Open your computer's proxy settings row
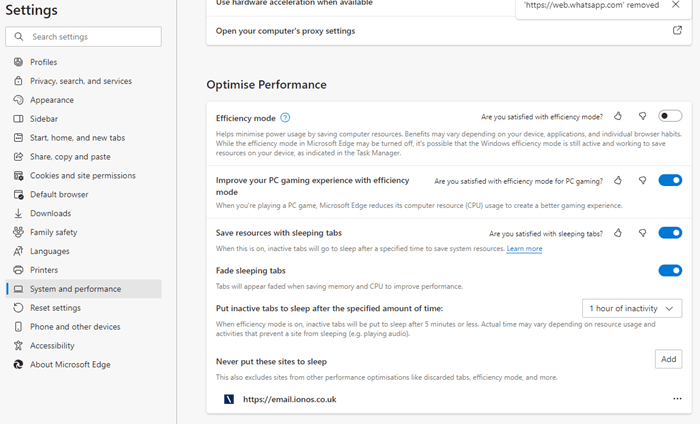Image resolution: width=700 pixels, height=424 pixels. pos(449,31)
